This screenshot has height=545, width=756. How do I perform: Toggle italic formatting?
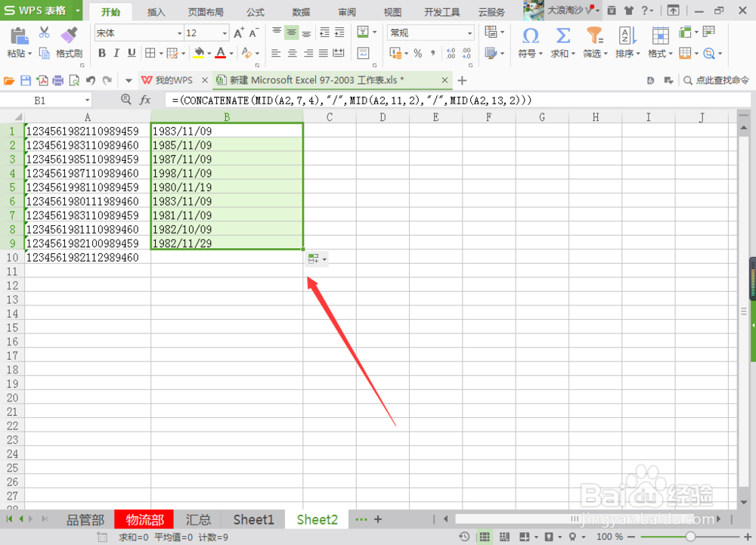pos(116,53)
